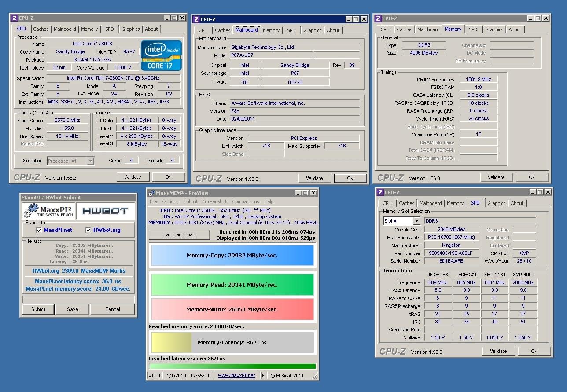The height and width of the screenshot is (392, 567).
Task: Click the BIOS Date 02/09/2011 value
Action: pyautogui.click(x=295, y=119)
